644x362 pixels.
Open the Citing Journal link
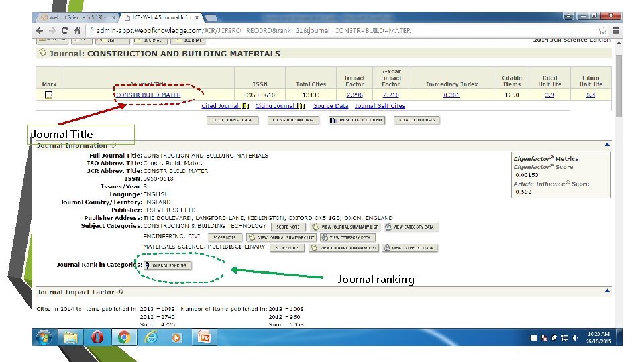275,105
